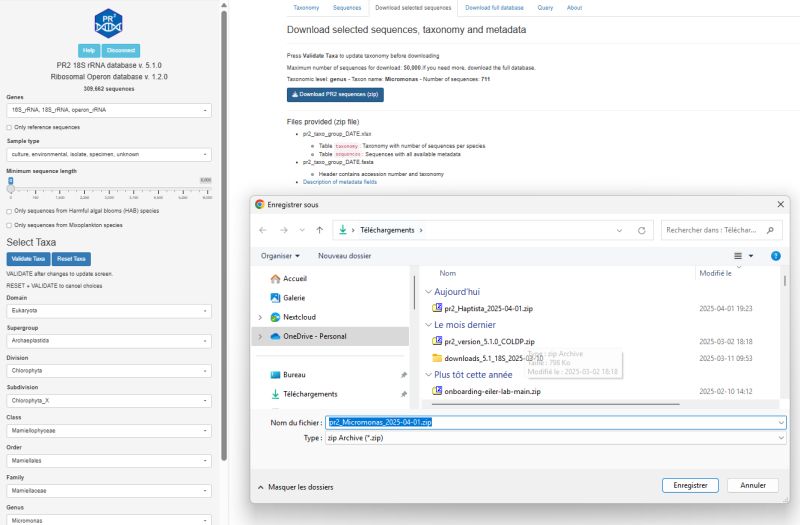Click the Galerie picture icon
The image size is (800, 525).
276,297
